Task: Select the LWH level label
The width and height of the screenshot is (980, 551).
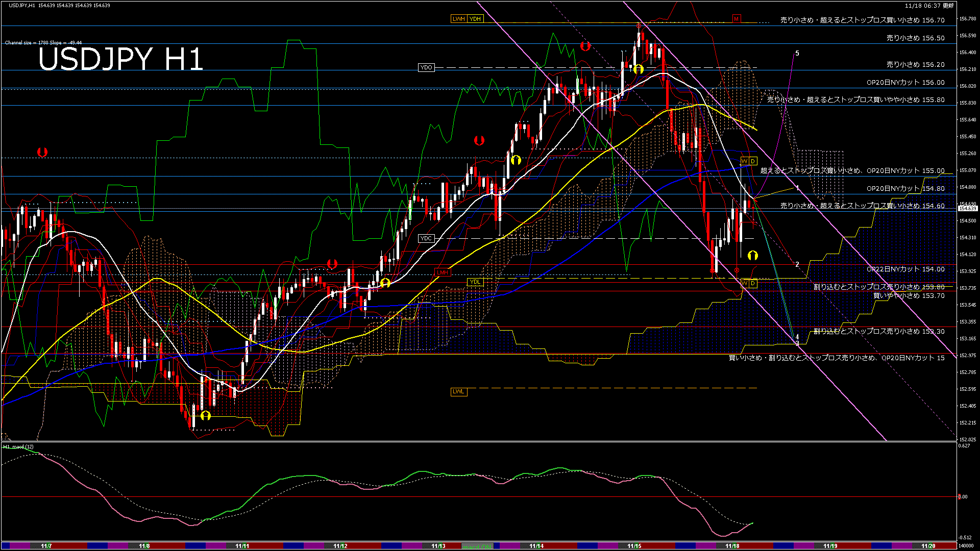Action: [x=458, y=19]
